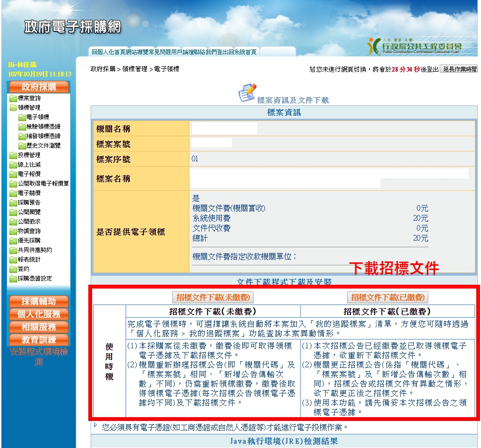Expand the 教育訓練 sidebar section

[x=38, y=340]
